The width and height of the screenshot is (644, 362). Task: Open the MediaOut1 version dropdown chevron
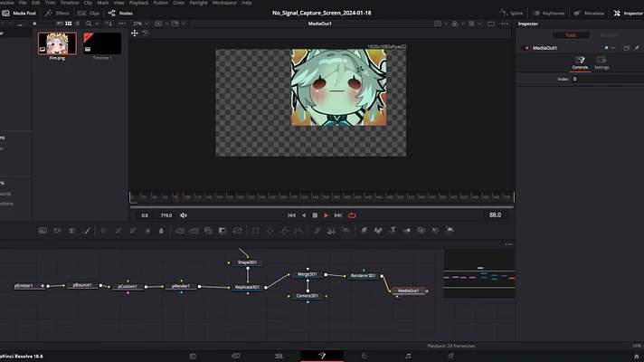612,48
